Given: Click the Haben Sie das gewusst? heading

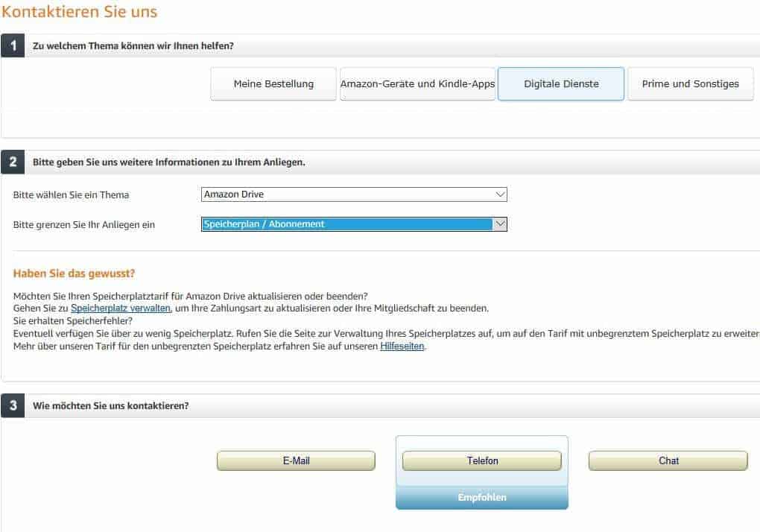Looking at the screenshot, I should point(75,273).
